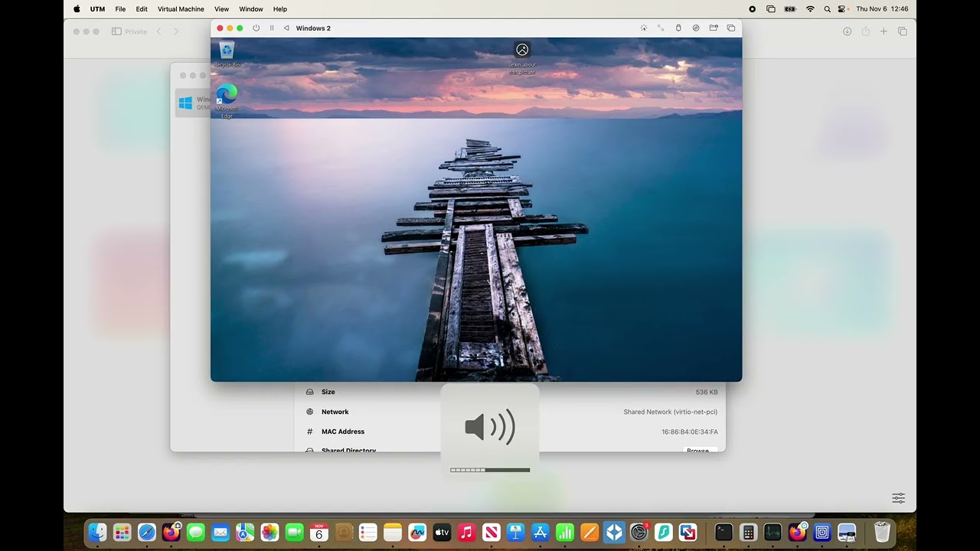980x551 pixels.
Task: Click the Learn about this picture icon
Action: pyautogui.click(x=522, y=57)
